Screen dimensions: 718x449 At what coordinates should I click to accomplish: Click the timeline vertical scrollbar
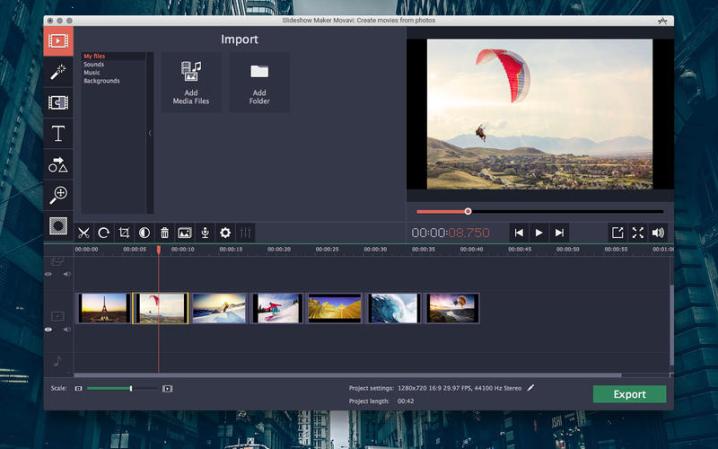[671, 325]
